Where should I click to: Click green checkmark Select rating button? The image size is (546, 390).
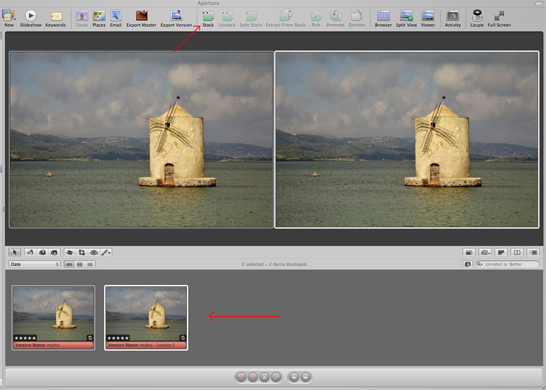[276, 377]
